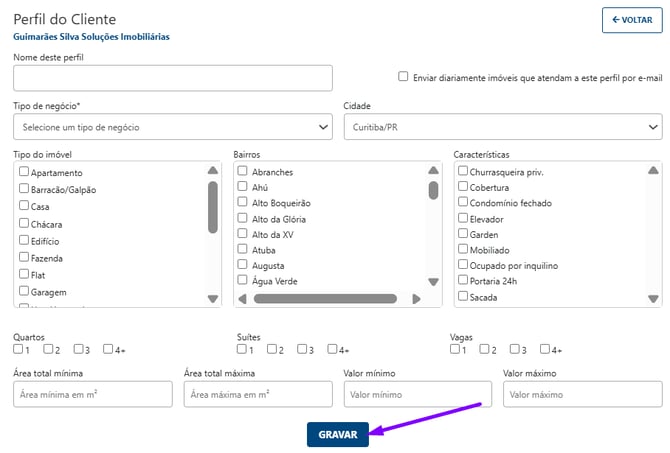The image size is (670, 453).
Task: Select the Churrasqueira priv. feature checkbox
Action: click(x=463, y=172)
